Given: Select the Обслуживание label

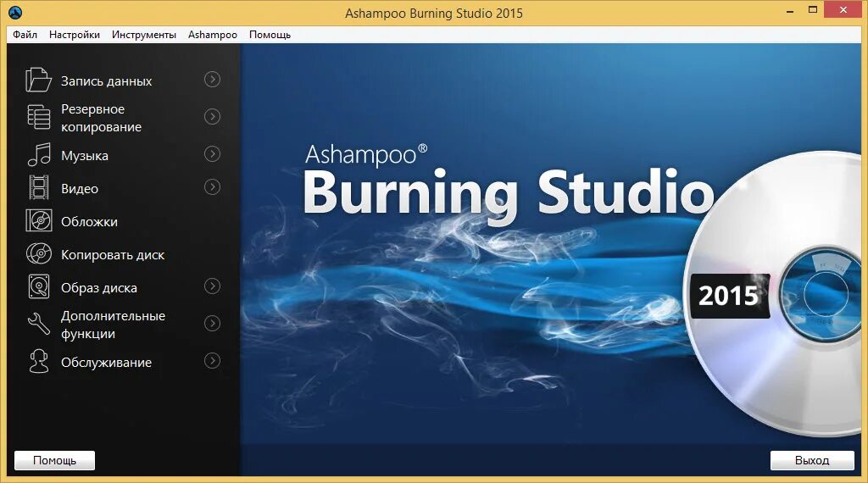Looking at the screenshot, I should tap(106, 363).
